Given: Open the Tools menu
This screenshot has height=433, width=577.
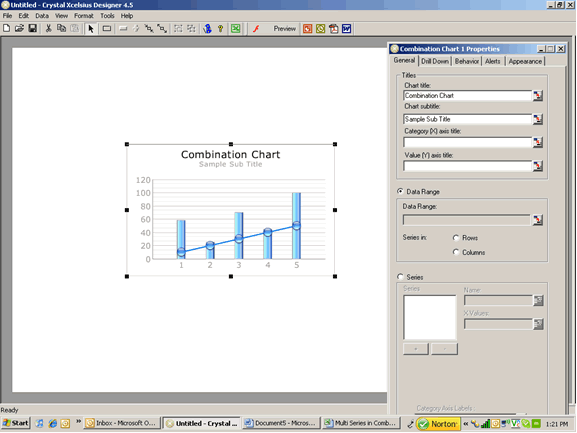Looking at the screenshot, I should point(107,16).
